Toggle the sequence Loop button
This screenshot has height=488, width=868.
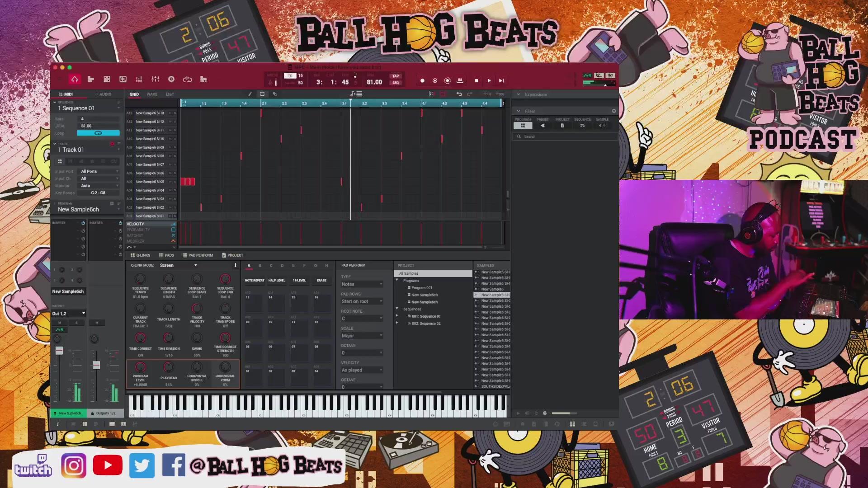[98, 133]
